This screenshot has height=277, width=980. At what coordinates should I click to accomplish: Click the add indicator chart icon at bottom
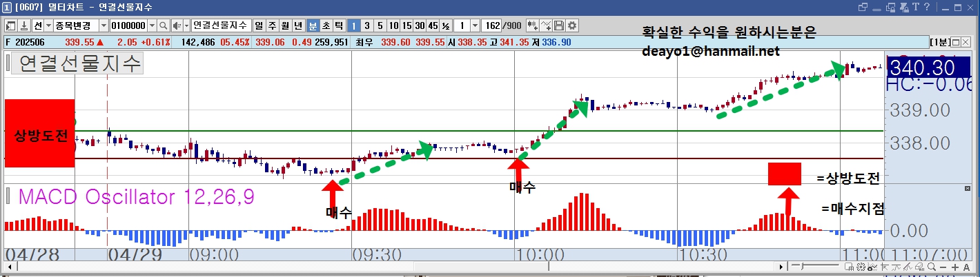(x=872, y=267)
